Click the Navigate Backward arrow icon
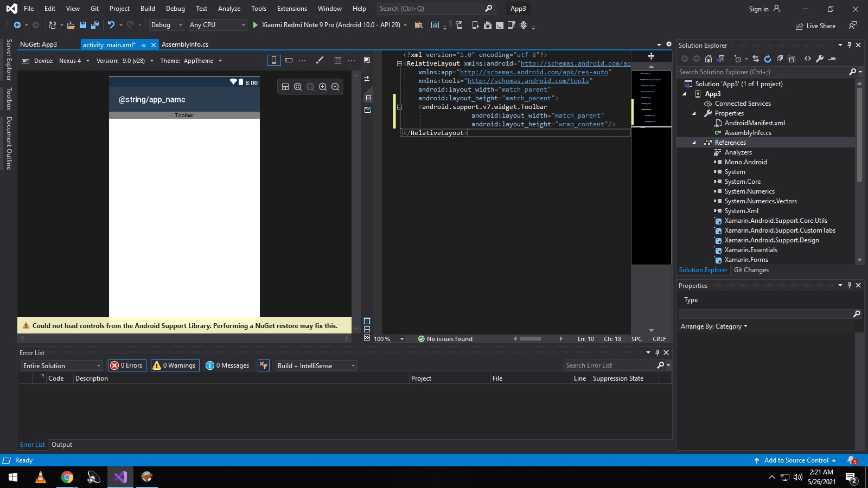This screenshot has width=868, height=488. [17, 25]
